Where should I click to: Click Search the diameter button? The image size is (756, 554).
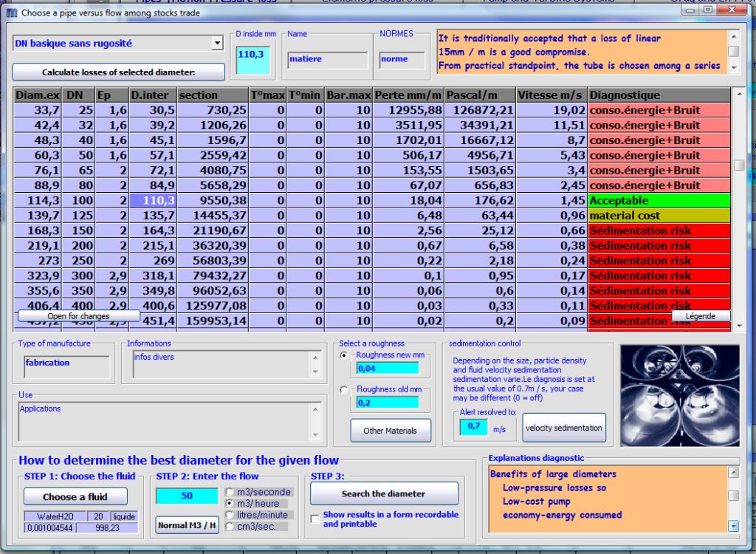(x=384, y=493)
